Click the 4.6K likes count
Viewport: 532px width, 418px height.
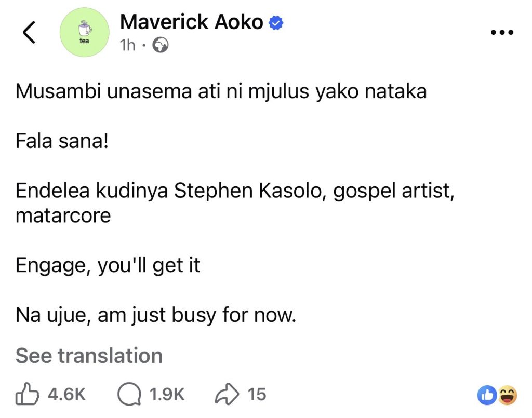[66, 395]
